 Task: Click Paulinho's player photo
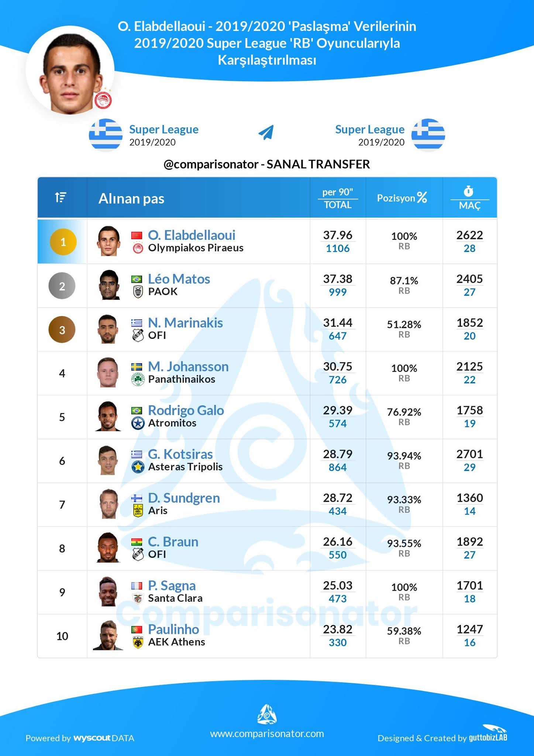pyautogui.click(x=108, y=635)
